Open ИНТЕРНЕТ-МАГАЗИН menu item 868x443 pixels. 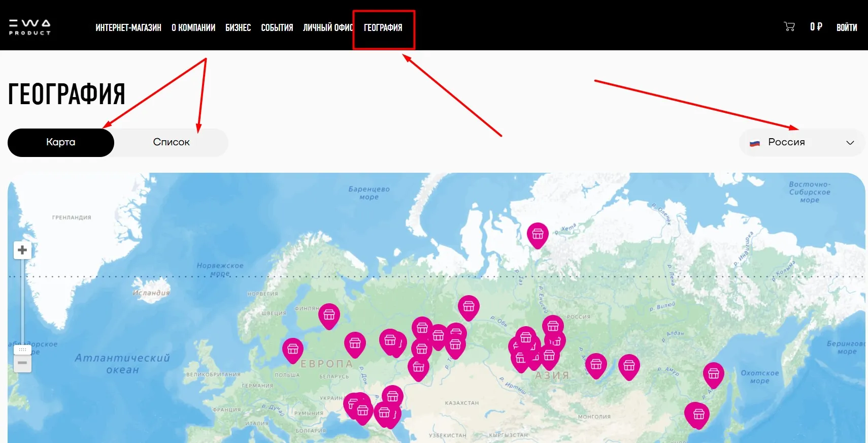pos(128,27)
